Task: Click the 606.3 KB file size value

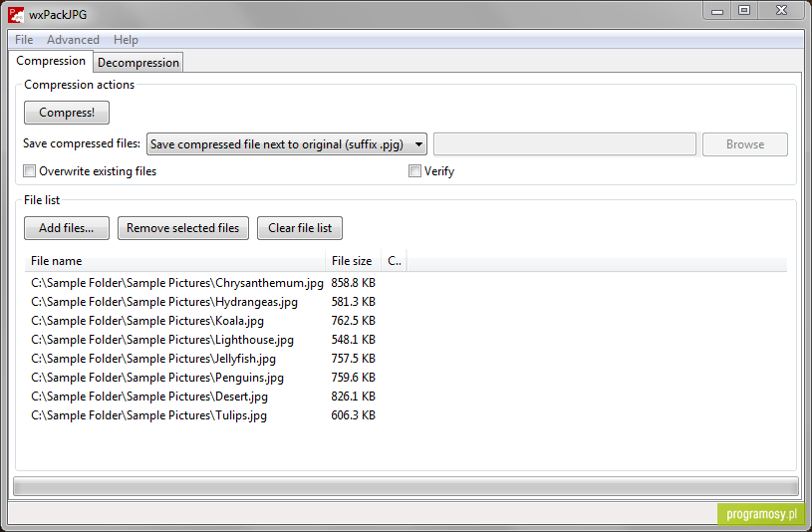Action: point(353,415)
